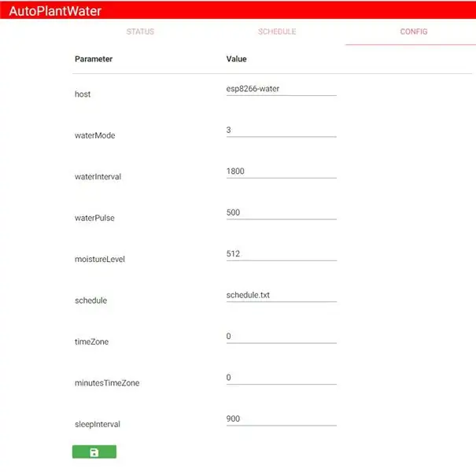Viewport: 476px width, 472px height.
Task: Click the moistureLevel parameter label
Action: (x=99, y=260)
